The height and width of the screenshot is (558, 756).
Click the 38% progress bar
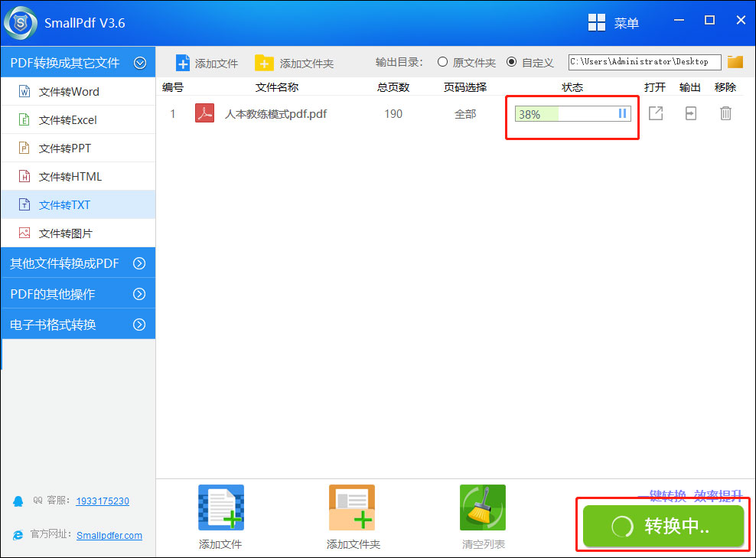[x=566, y=113]
